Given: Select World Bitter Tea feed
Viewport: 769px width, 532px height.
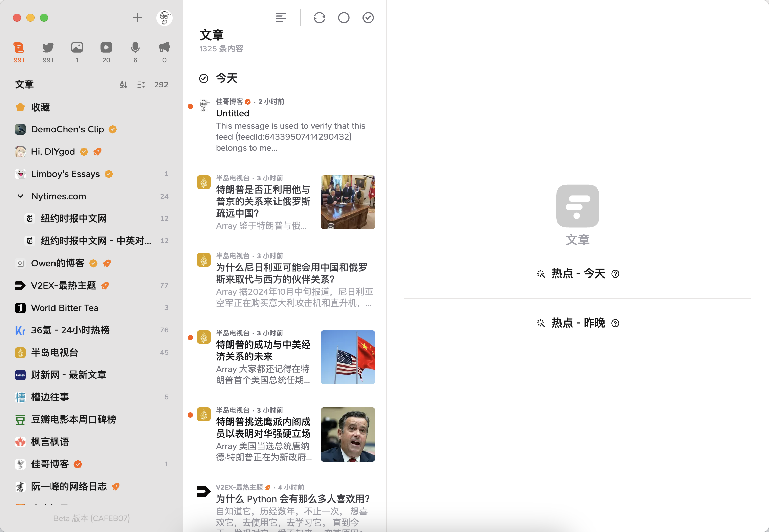Looking at the screenshot, I should (x=91, y=308).
